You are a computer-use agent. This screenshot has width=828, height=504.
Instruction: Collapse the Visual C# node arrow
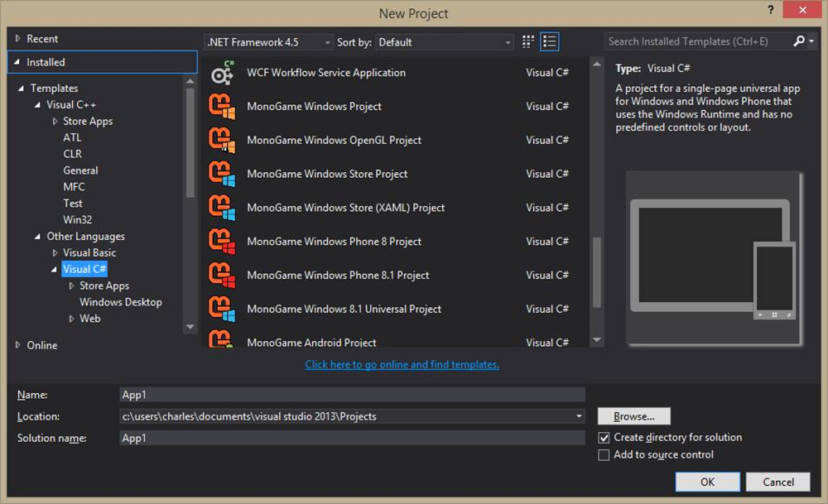coord(54,269)
